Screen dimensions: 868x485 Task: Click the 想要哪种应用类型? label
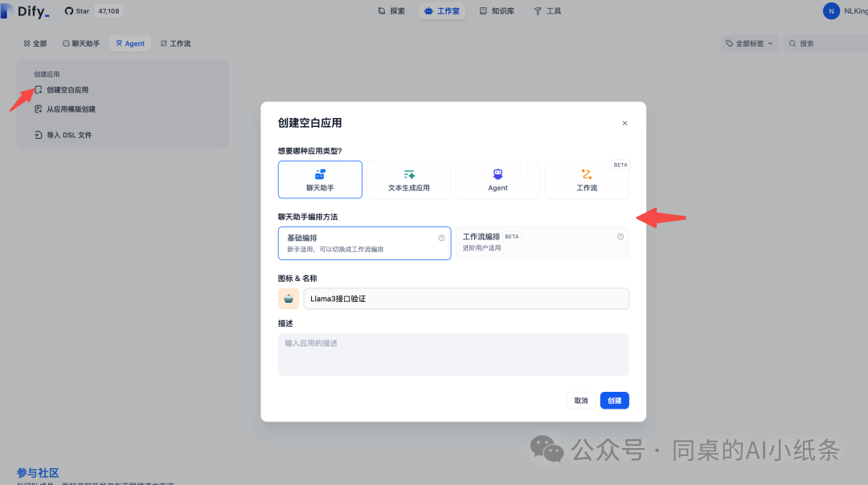310,151
